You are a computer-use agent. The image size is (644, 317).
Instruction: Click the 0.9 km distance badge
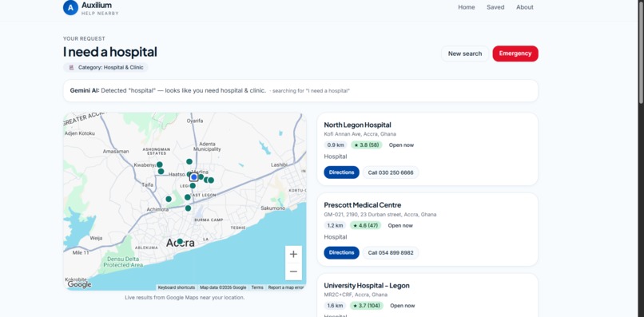336,145
